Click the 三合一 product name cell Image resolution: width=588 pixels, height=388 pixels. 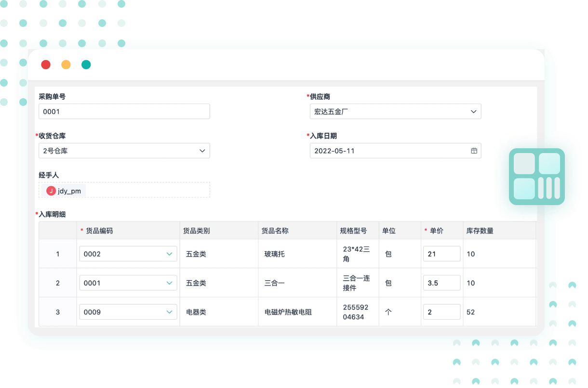coord(297,283)
